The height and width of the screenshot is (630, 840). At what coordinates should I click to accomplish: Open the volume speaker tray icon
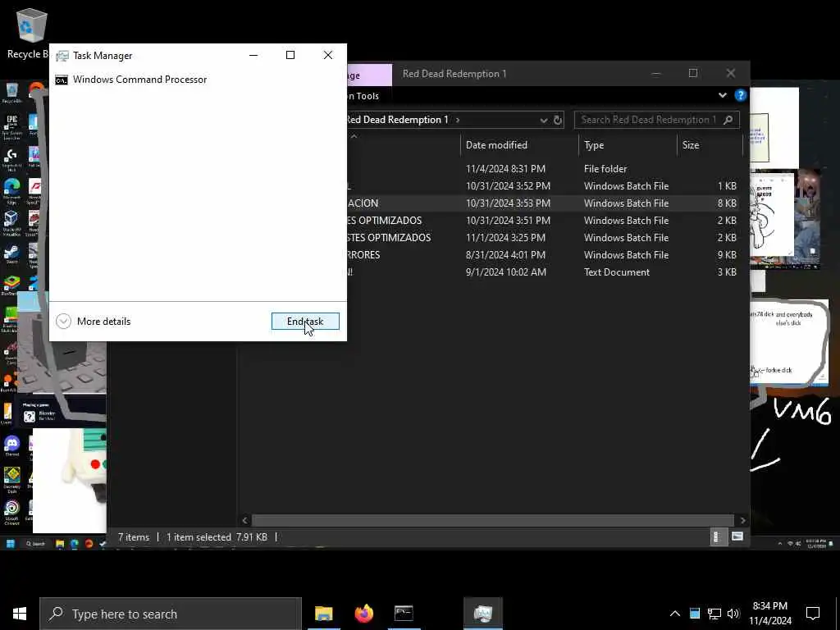click(x=733, y=614)
